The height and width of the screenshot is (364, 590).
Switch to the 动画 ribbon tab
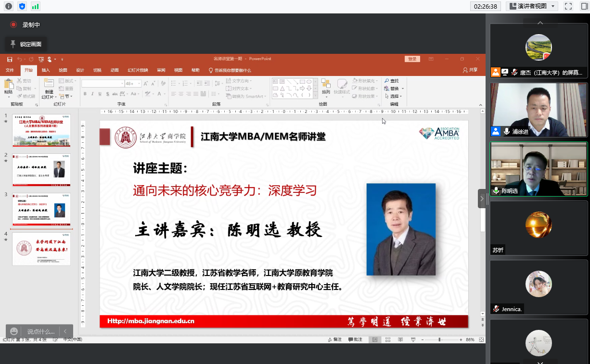tap(115, 70)
